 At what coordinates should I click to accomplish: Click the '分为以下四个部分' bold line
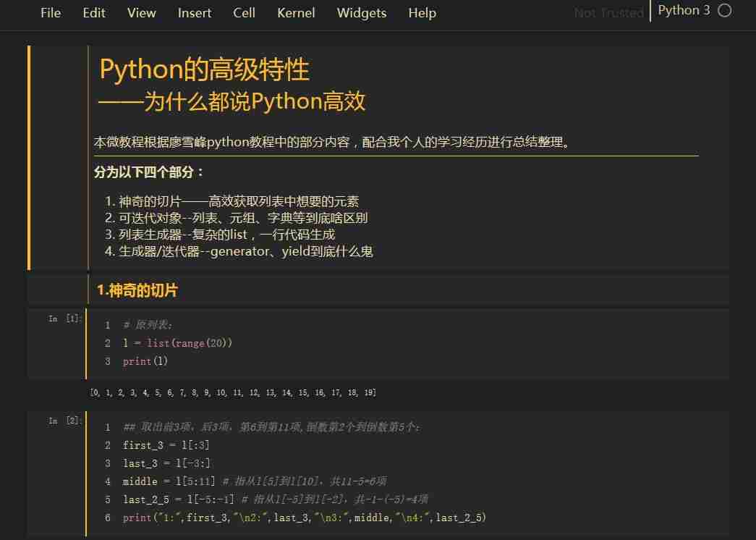coord(149,172)
